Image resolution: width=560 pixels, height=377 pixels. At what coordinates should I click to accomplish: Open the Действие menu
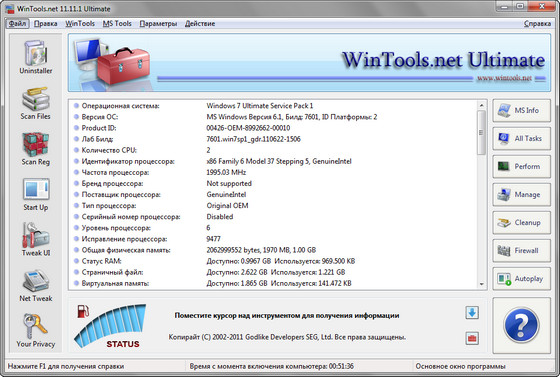200,24
